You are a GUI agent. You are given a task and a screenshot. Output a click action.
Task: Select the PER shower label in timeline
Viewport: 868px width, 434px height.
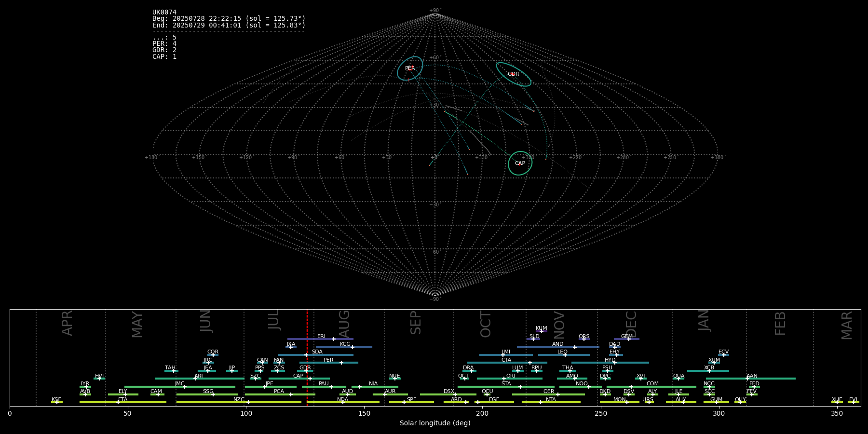coord(328,360)
